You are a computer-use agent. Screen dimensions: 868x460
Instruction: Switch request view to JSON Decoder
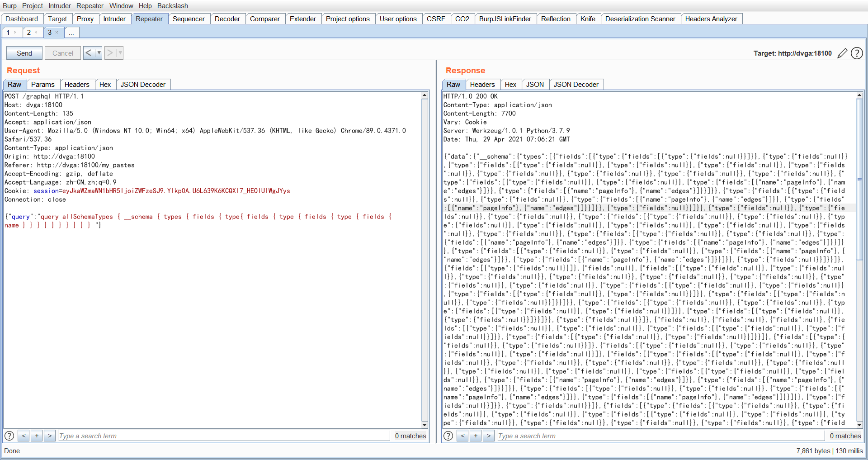pyautogui.click(x=143, y=84)
